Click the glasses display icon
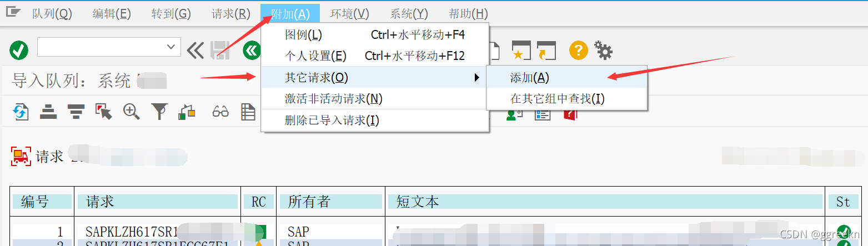Viewport: 868px width, 246px height. click(x=220, y=112)
